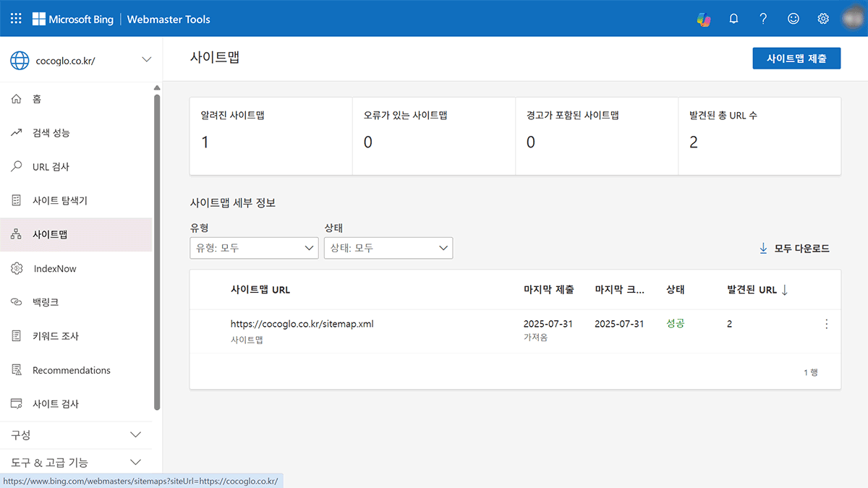Sort by 마지막 제출 column header
Screen dimensions: 868x488
coord(549,290)
